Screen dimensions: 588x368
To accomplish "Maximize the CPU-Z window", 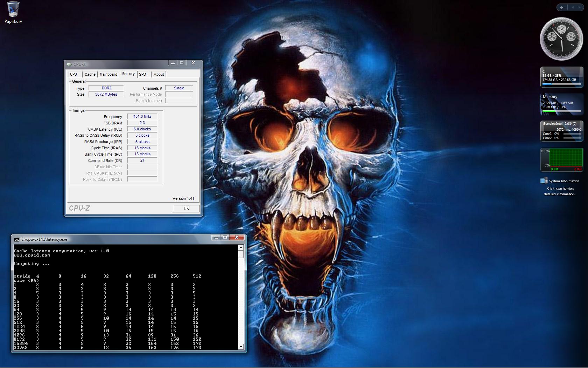I will coord(182,63).
